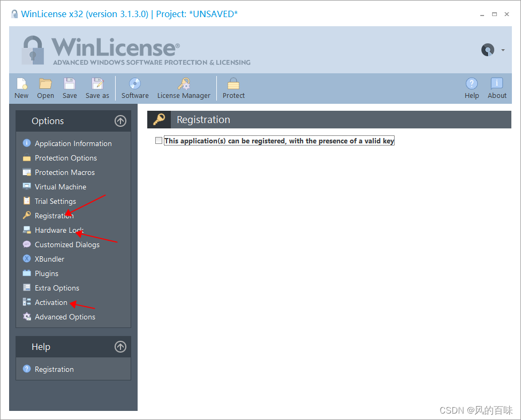521x420 pixels.
Task: Maximize the WinLicense window
Action: (494, 14)
